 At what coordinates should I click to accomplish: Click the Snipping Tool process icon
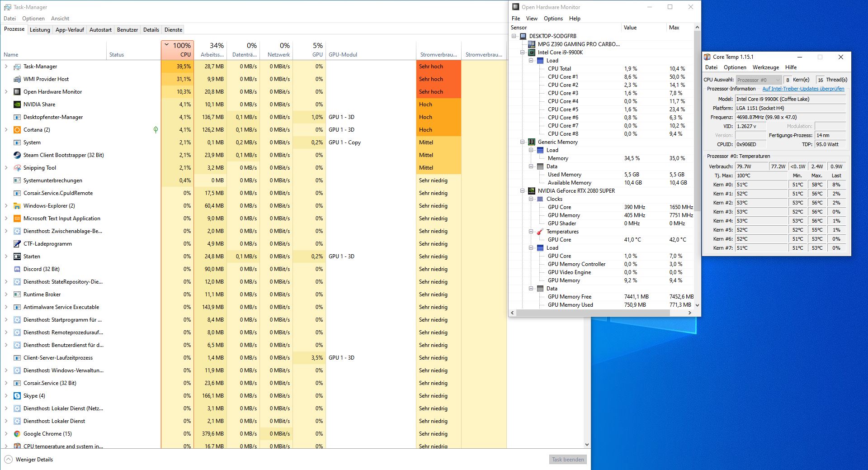coord(17,168)
